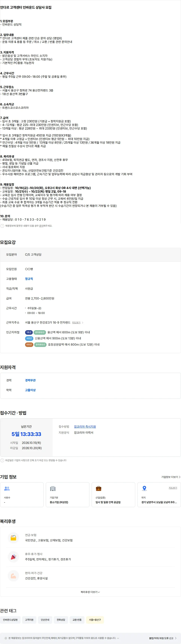Click the C/S 고객상담 field value
Viewport: 181px width, 644px height.
coord(33,255)
